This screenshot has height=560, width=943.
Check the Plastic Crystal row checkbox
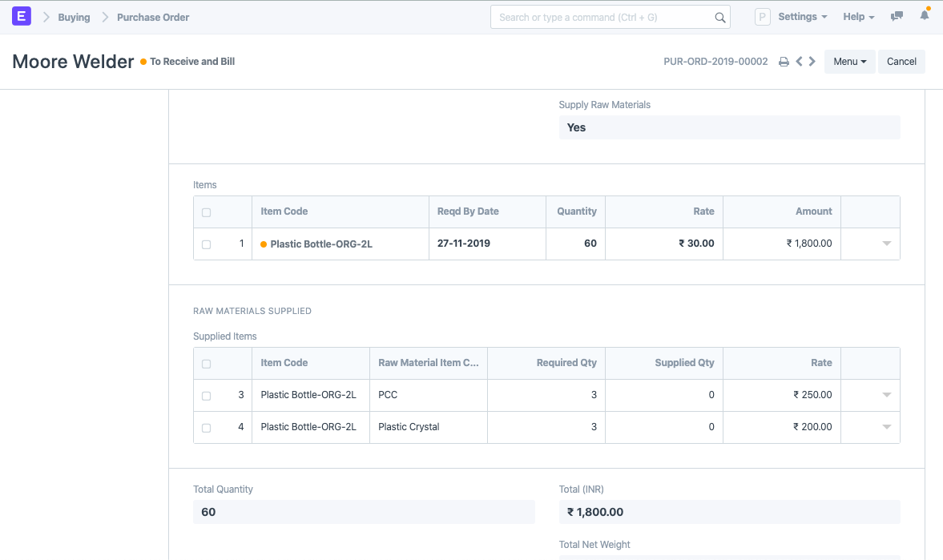(x=207, y=428)
